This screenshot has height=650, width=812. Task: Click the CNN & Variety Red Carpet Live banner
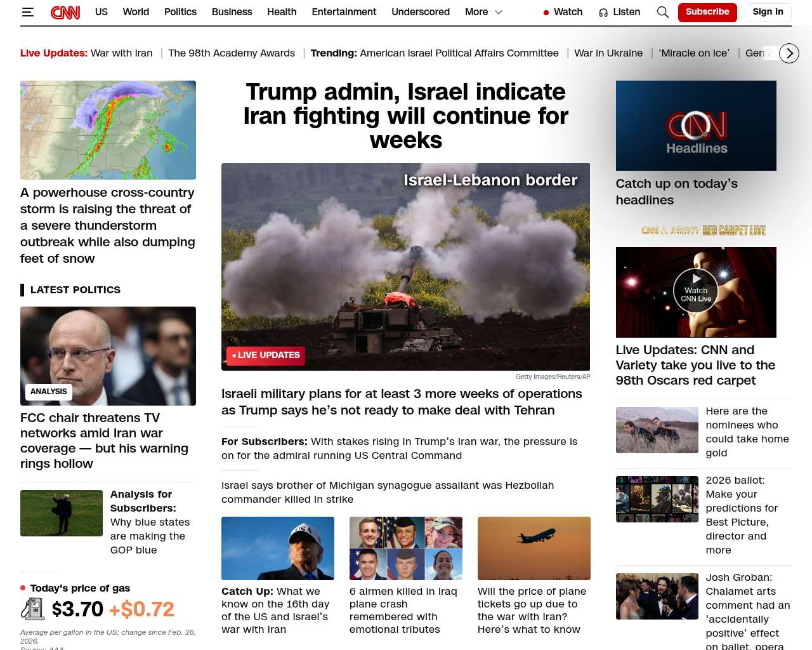[x=704, y=230]
